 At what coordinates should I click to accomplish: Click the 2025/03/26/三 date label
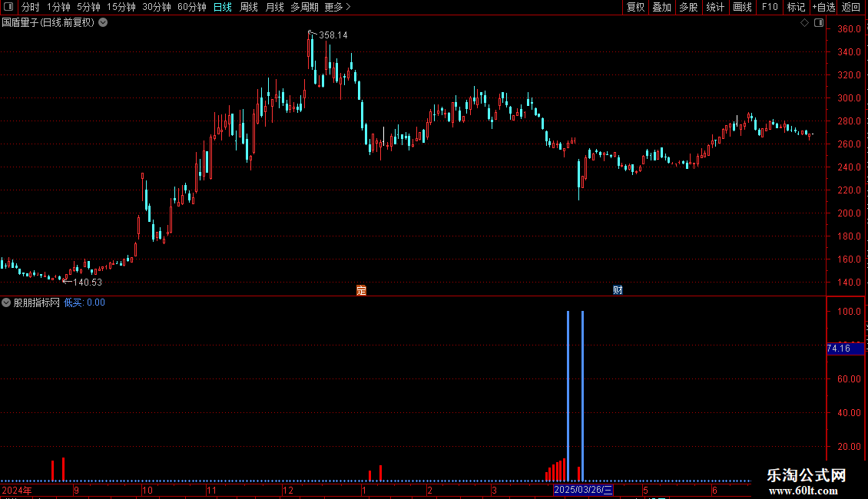[x=584, y=490]
